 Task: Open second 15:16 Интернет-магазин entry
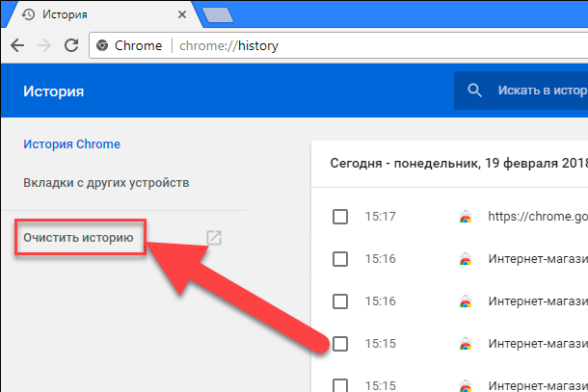pyautogui.click(x=538, y=301)
